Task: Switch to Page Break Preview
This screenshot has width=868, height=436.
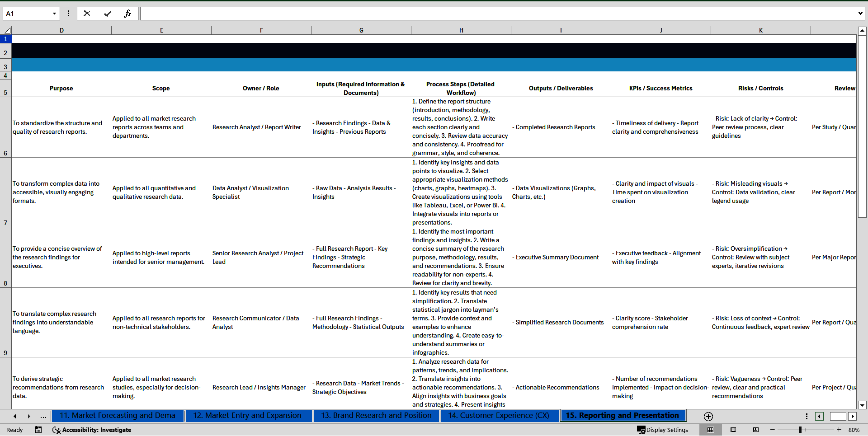Action: tap(756, 430)
